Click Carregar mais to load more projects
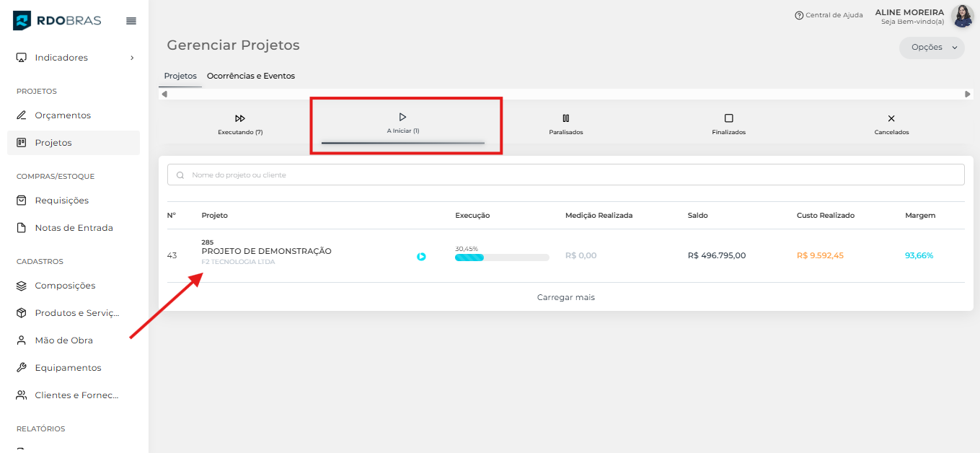Image resolution: width=980 pixels, height=453 pixels. 565,297
